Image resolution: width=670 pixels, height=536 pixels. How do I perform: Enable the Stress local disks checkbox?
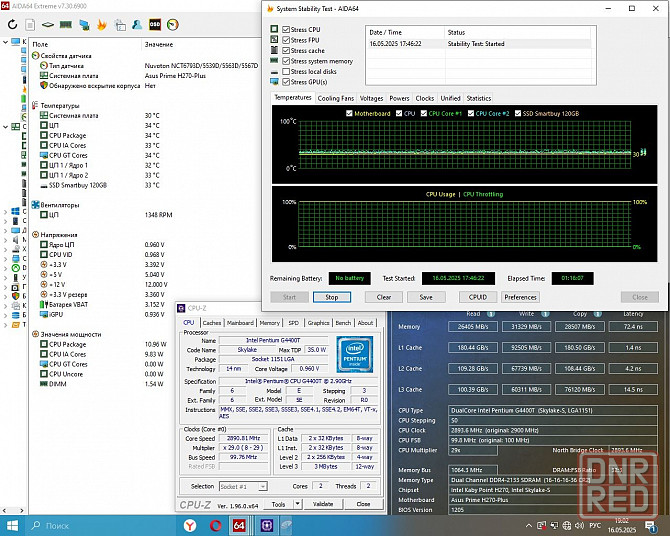[286, 71]
